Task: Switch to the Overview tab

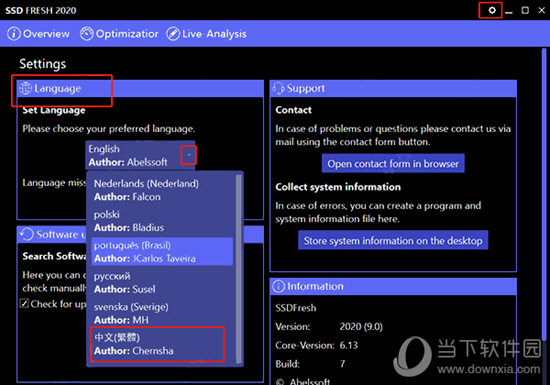Action: pyautogui.click(x=38, y=34)
